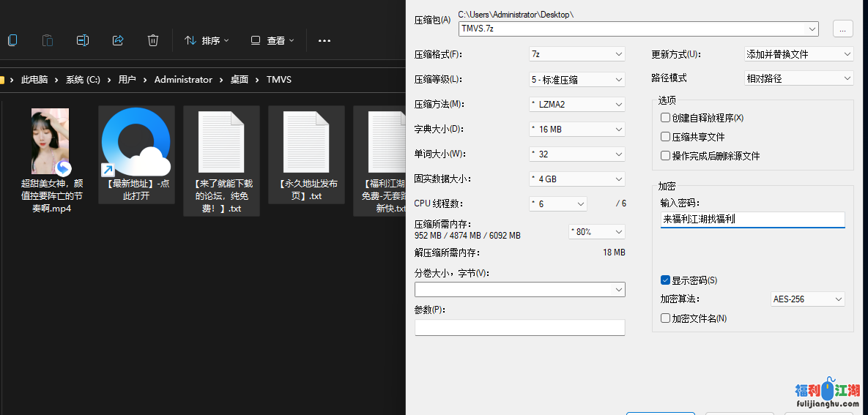
Task: Open the three-dot more options menu
Action: 324,40
